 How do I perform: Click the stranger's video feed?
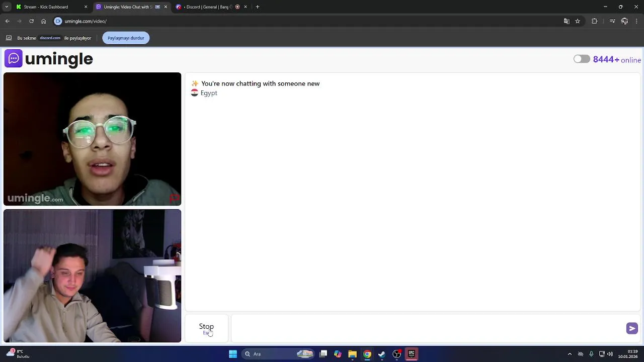[x=92, y=139]
